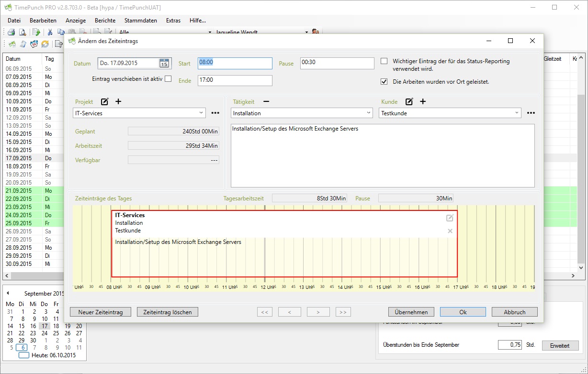Click the edit Projekt pencil icon

(104, 101)
